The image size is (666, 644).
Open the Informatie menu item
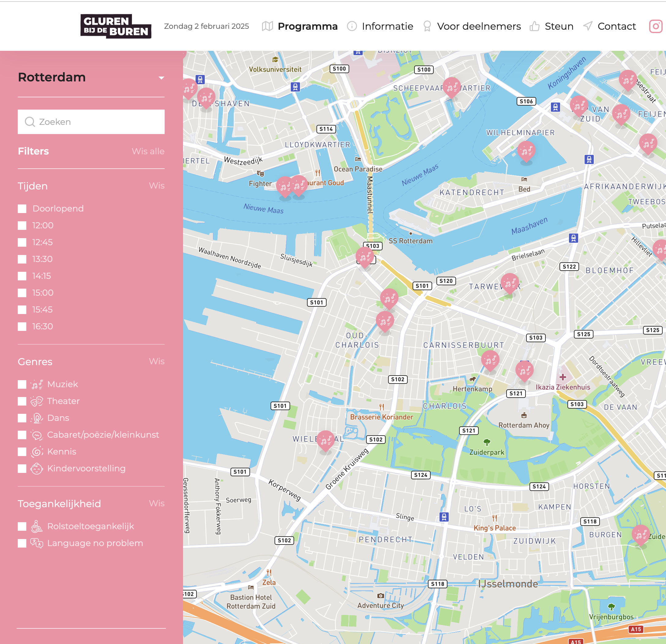pyautogui.click(x=387, y=26)
